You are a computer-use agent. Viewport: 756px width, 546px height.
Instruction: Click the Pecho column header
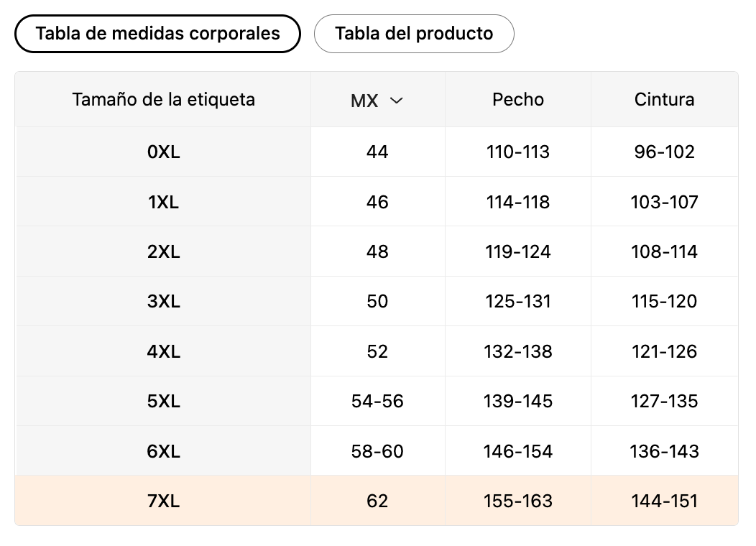pos(518,100)
